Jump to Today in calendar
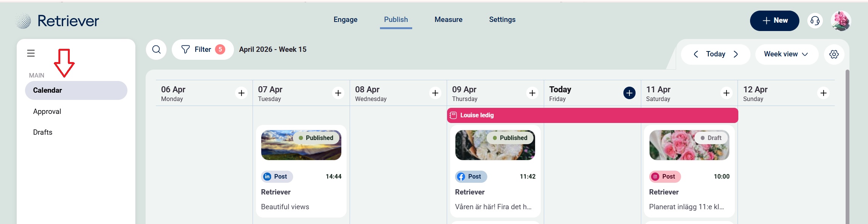 (x=716, y=54)
